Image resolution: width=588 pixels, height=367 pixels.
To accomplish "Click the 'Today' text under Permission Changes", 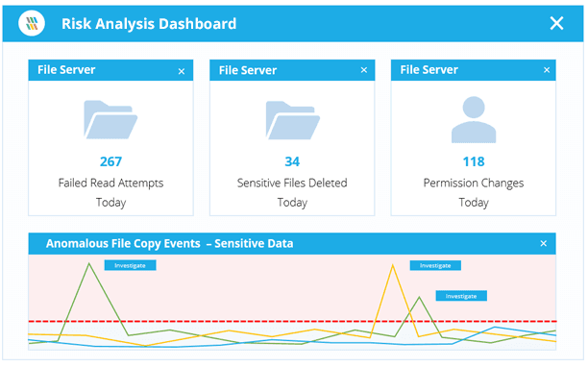I will pyautogui.click(x=474, y=203).
